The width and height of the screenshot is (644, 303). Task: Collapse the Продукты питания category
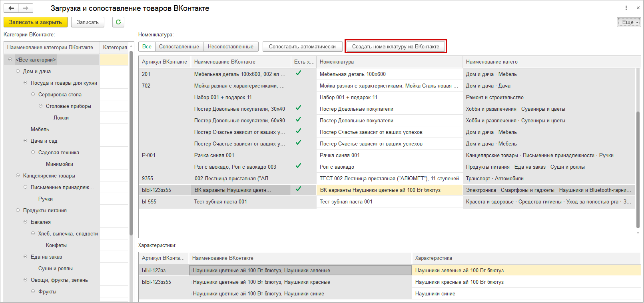18,210
